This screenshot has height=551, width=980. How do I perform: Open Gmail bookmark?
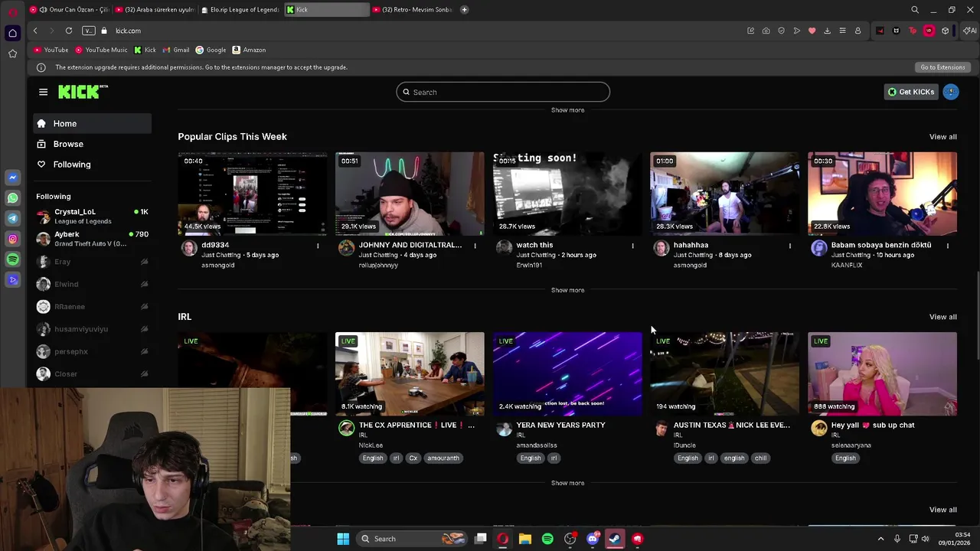point(176,50)
